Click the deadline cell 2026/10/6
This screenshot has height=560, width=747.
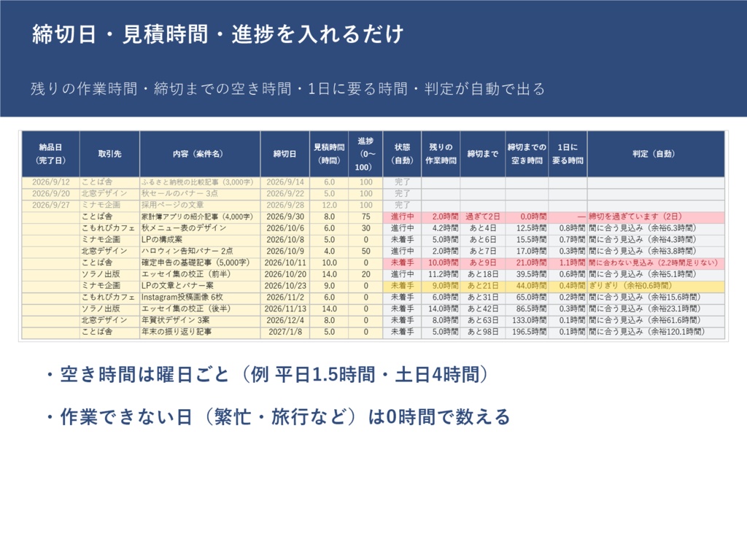click(285, 228)
